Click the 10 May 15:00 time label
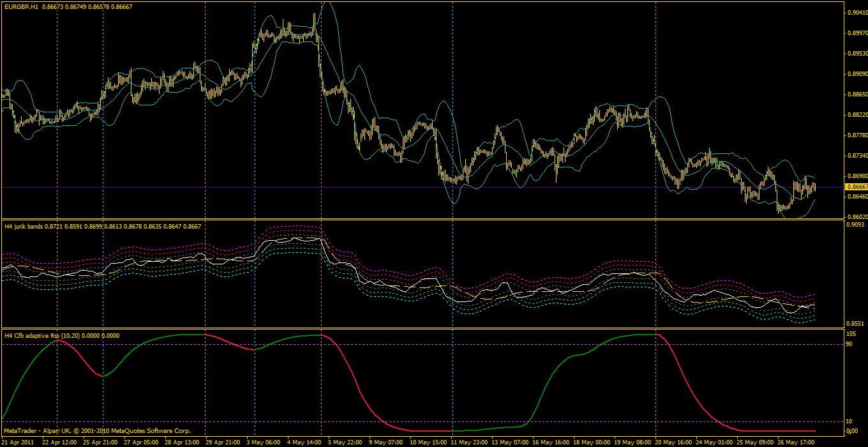Viewport: 868px width, 447px height. click(428, 442)
